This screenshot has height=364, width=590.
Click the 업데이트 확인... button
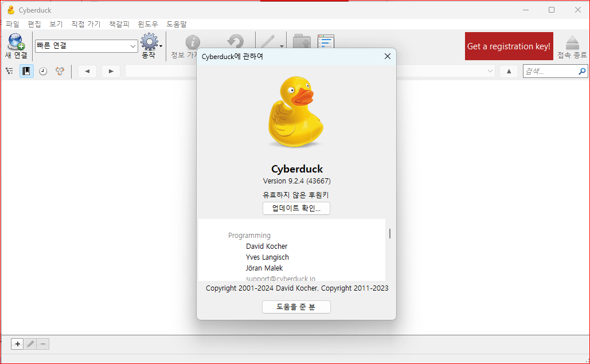click(x=296, y=208)
